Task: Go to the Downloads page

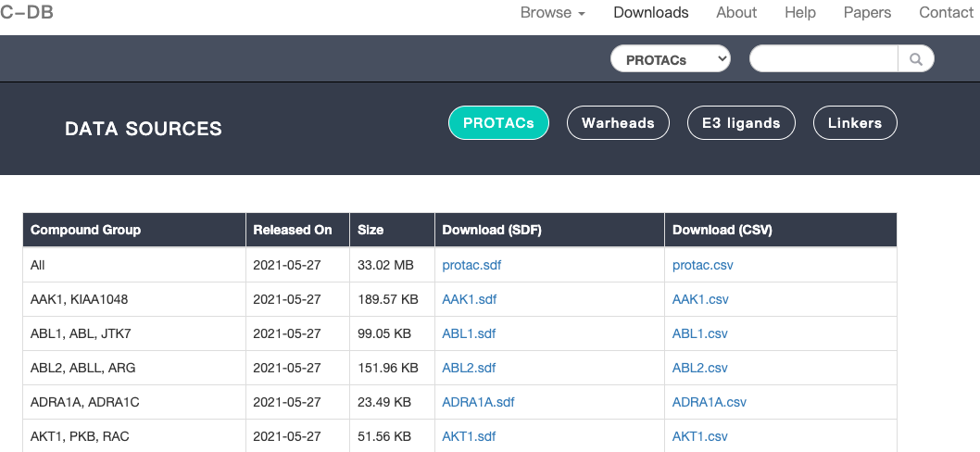Action: [x=650, y=13]
